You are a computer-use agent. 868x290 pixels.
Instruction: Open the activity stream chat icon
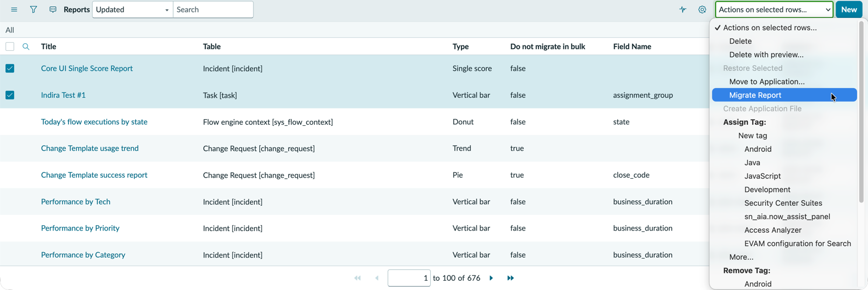(53, 10)
